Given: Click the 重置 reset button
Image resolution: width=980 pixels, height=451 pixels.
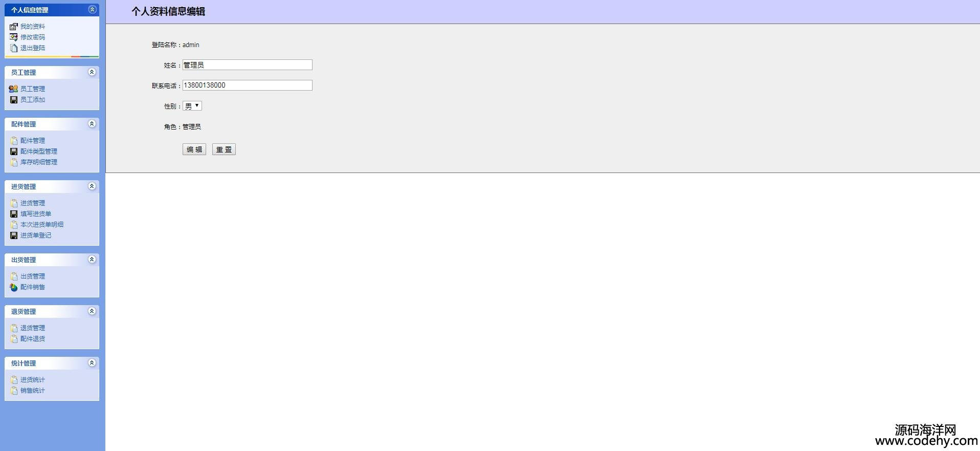Looking at the screenshot, I should pos(224,149).
